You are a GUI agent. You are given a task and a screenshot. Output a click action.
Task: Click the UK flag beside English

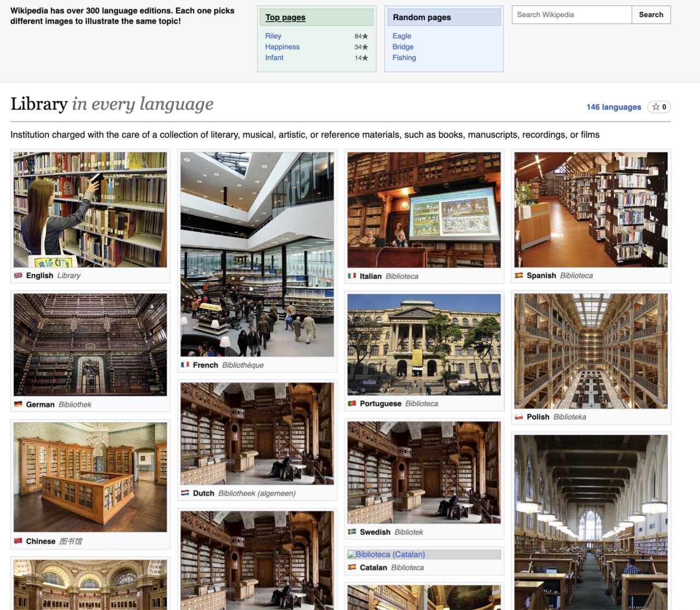(18, 276)
